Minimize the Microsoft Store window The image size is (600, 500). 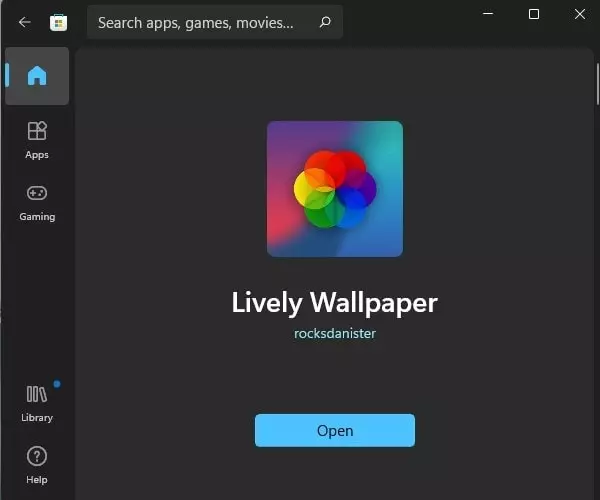[x=488, y=14]
